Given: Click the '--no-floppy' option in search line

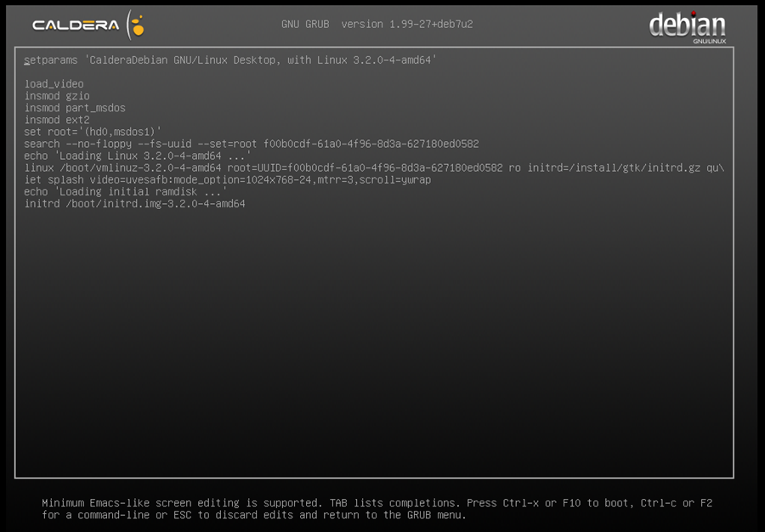Looking at the screenshot, I should (101, 144).
